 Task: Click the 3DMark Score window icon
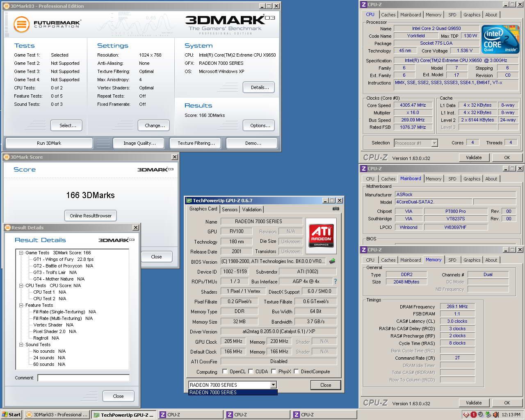6,157
